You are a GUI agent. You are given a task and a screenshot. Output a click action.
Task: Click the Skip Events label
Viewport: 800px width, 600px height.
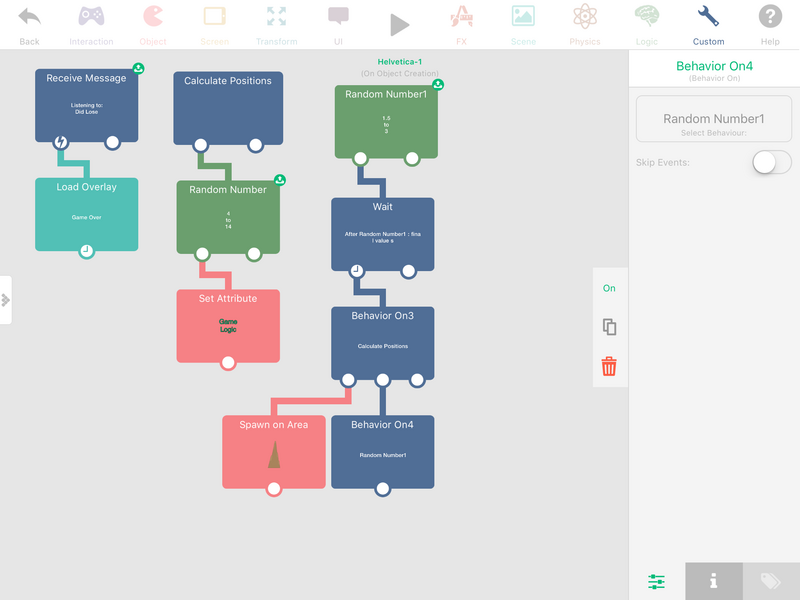[663, 162]
